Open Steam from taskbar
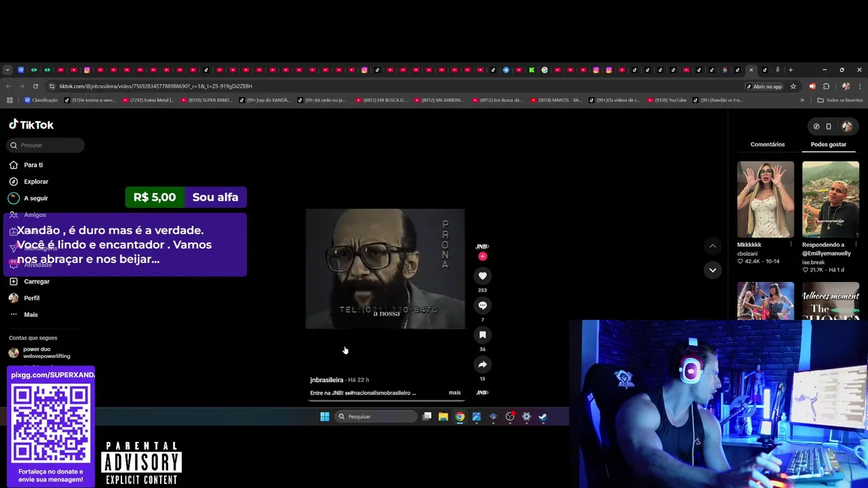 [543, 417]
